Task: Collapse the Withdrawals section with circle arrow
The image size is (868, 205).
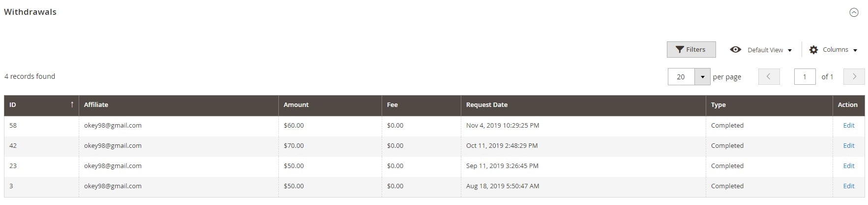Action: point(854,13)
